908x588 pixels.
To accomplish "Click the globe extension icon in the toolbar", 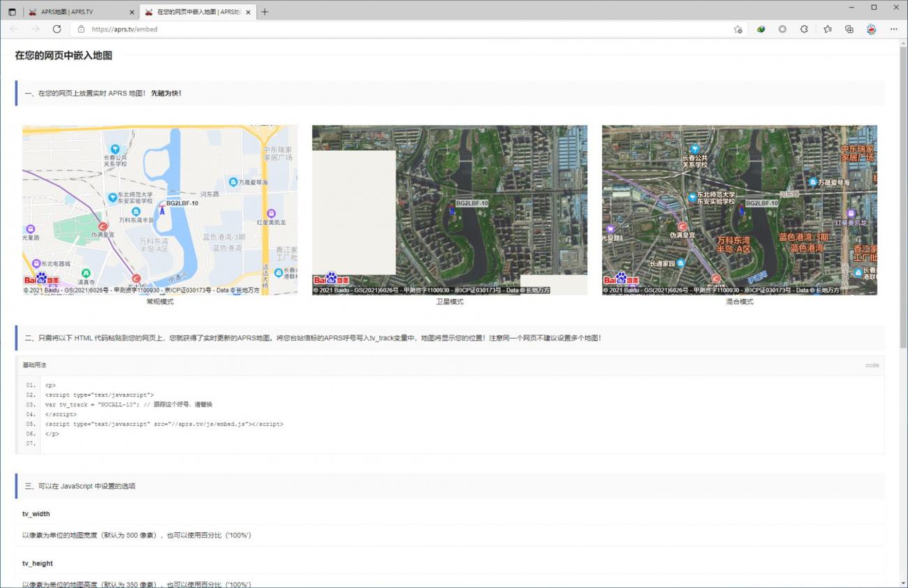I will pyautogui.click(x=761, y=29).
